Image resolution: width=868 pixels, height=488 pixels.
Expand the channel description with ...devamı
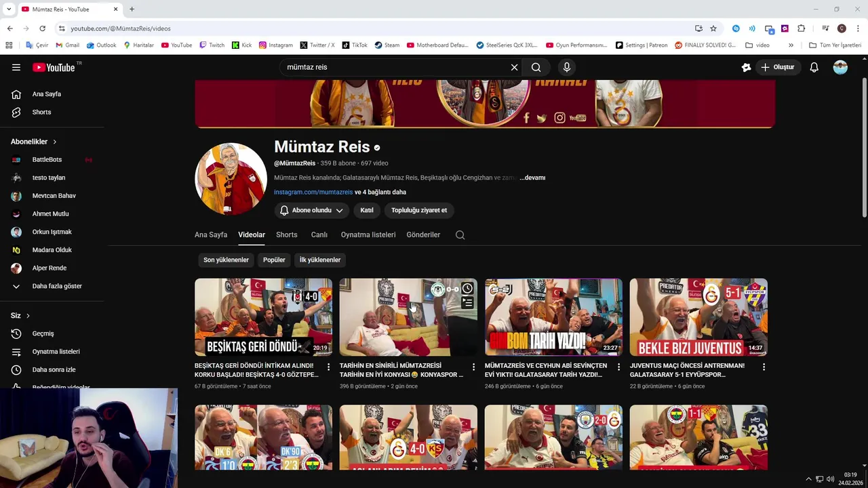tap(532, 178)
